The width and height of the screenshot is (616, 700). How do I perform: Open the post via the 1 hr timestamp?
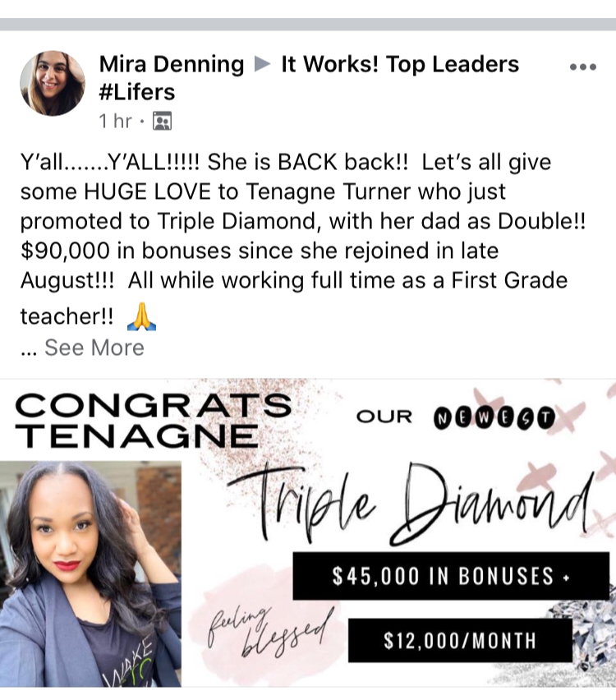tap(116, 121)
